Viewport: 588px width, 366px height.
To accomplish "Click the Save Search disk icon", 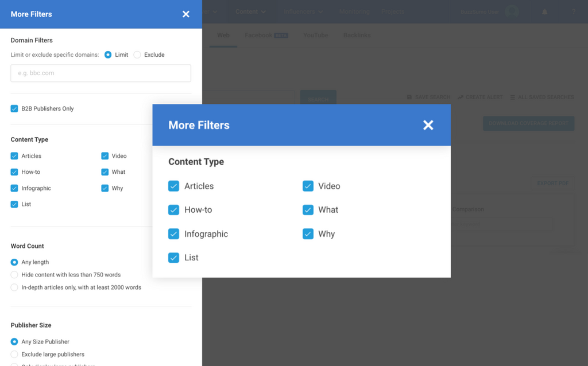I will coord(409,98).
